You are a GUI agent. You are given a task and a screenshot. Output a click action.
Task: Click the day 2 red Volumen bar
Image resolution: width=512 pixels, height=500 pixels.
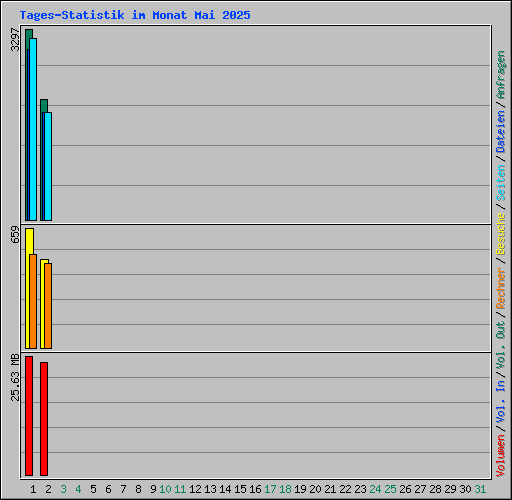(x=44, y=419)
